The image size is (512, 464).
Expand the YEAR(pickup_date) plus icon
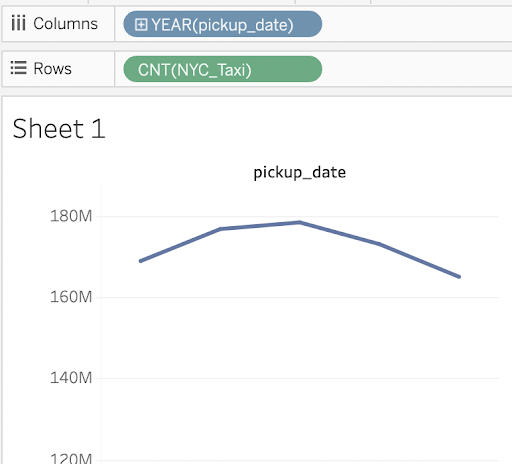point(141,24)
